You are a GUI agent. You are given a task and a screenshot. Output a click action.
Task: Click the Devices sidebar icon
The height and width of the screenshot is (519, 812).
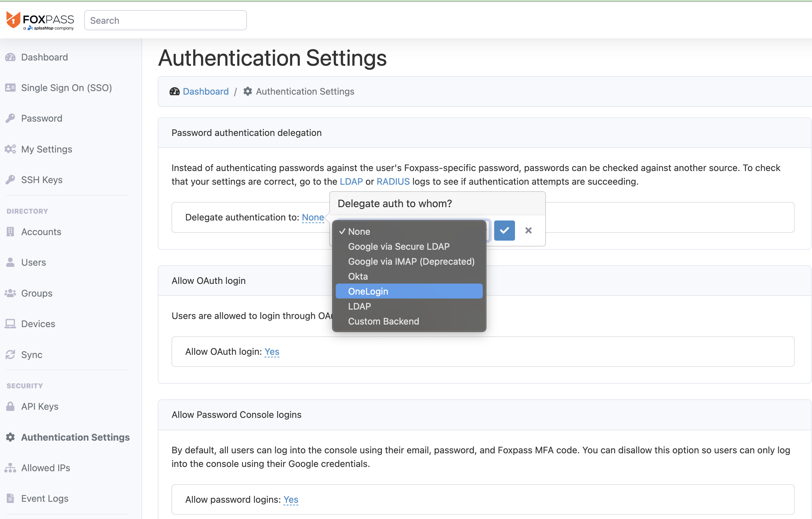click(10, 324)
